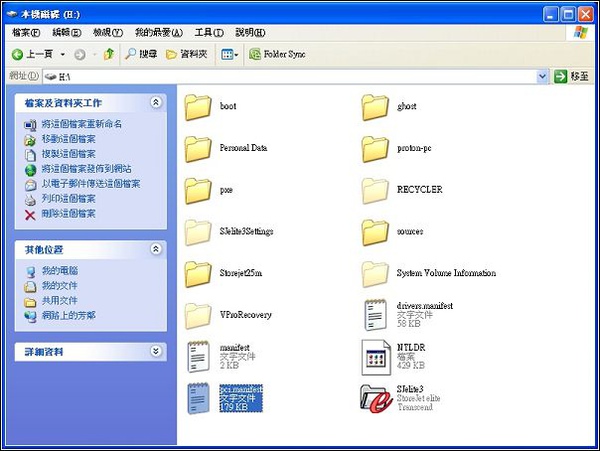This screenshot has height=451, width=600.
Task: Open the SJelite3 StoreJet elite application icon
Action: (376, 397)
